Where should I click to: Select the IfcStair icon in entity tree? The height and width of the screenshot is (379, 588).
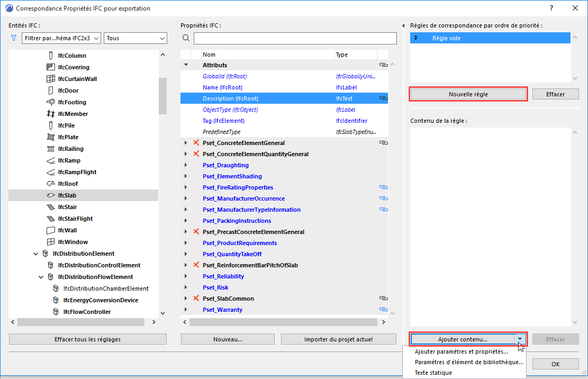tap(51, 207)
